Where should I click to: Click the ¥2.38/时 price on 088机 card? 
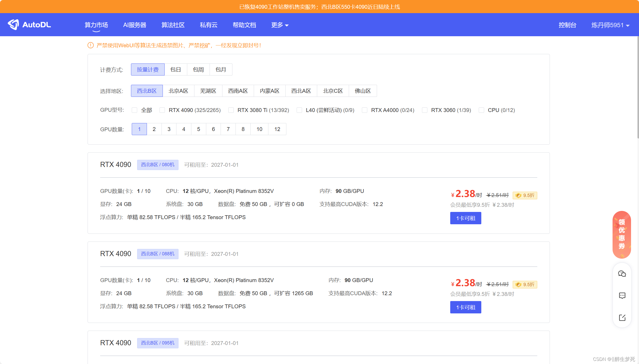tap(466, 283)
